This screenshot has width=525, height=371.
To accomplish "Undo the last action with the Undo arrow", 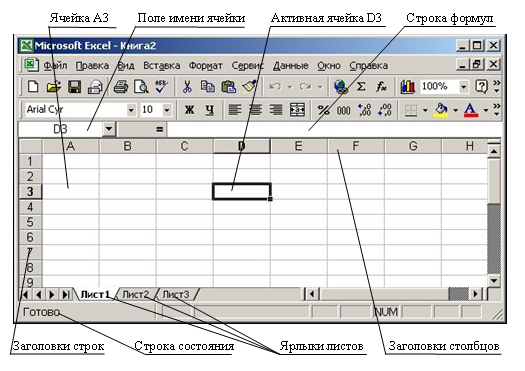I will 275,87.
